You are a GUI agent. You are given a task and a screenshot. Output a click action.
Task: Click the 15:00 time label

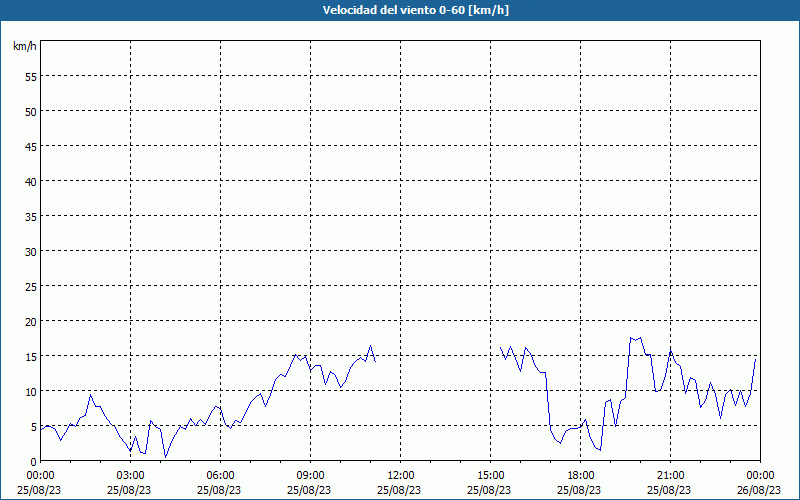(490, 476)
